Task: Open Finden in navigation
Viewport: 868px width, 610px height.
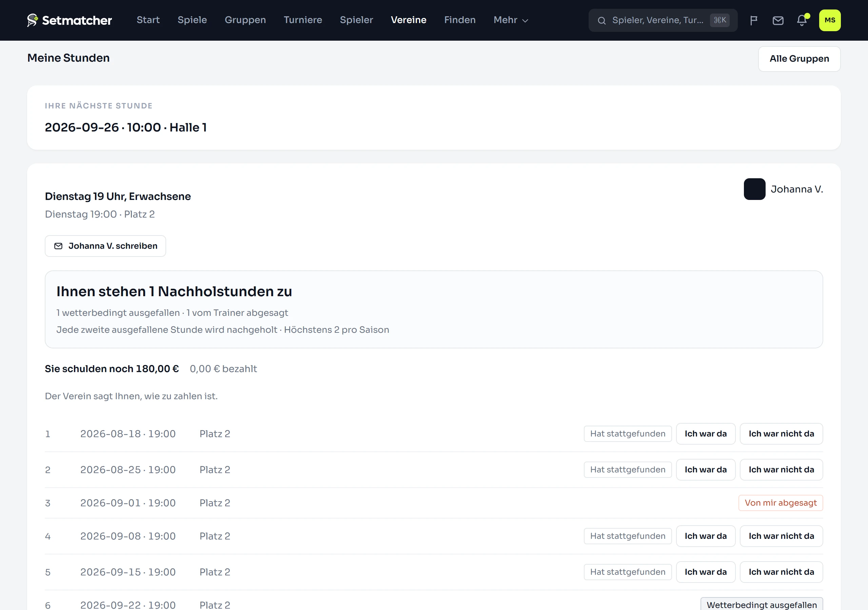Action: 460,20
